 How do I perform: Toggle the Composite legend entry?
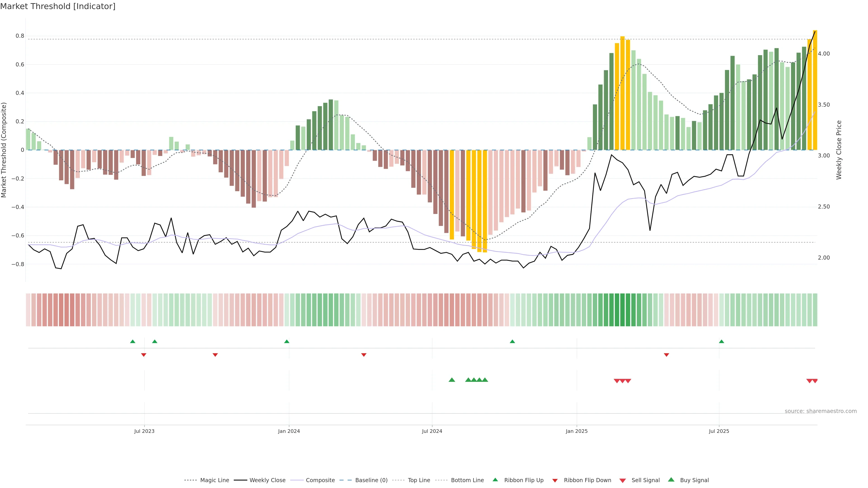tap(320, 480)
